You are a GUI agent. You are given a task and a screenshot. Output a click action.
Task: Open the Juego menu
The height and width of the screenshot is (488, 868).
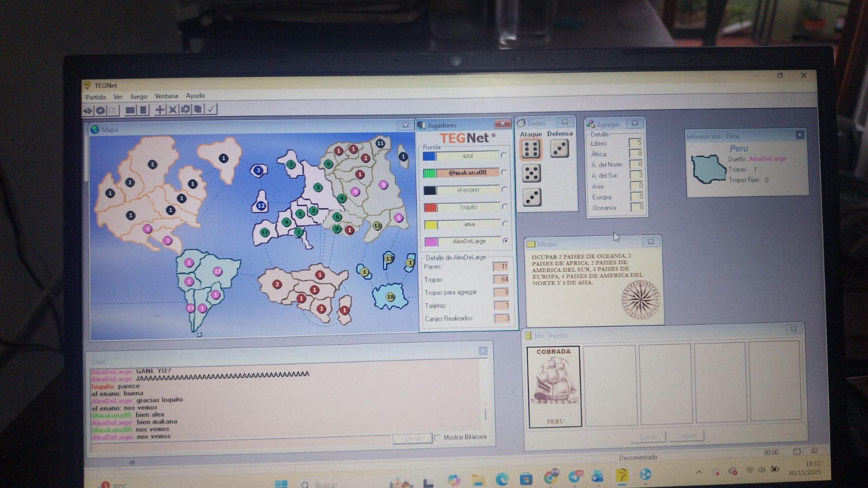[x=138, y=97]
